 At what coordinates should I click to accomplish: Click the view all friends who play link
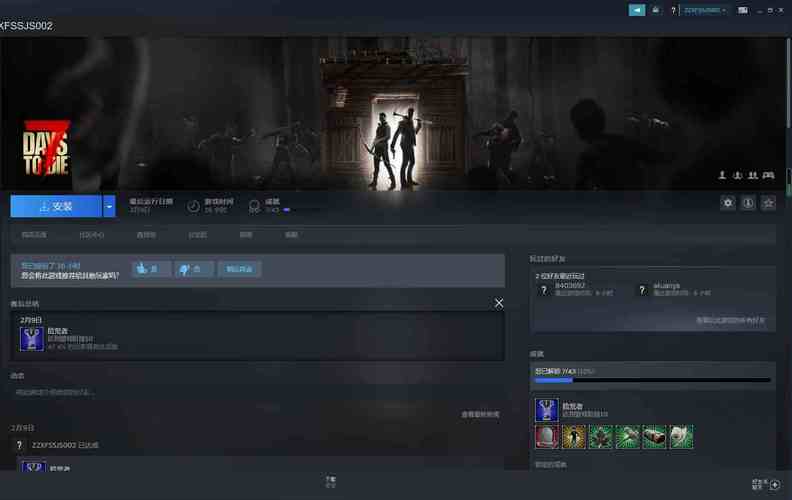[x=730, y=320]
